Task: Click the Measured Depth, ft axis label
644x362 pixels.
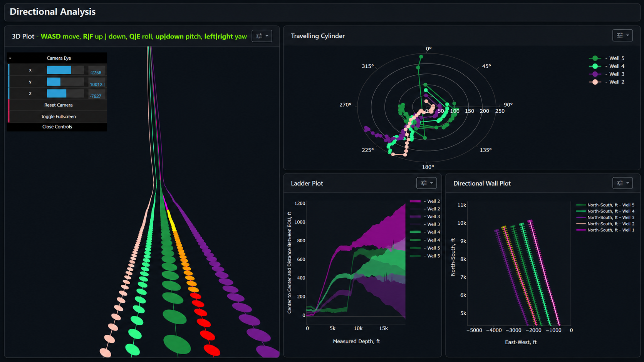Action: (356, 341)
